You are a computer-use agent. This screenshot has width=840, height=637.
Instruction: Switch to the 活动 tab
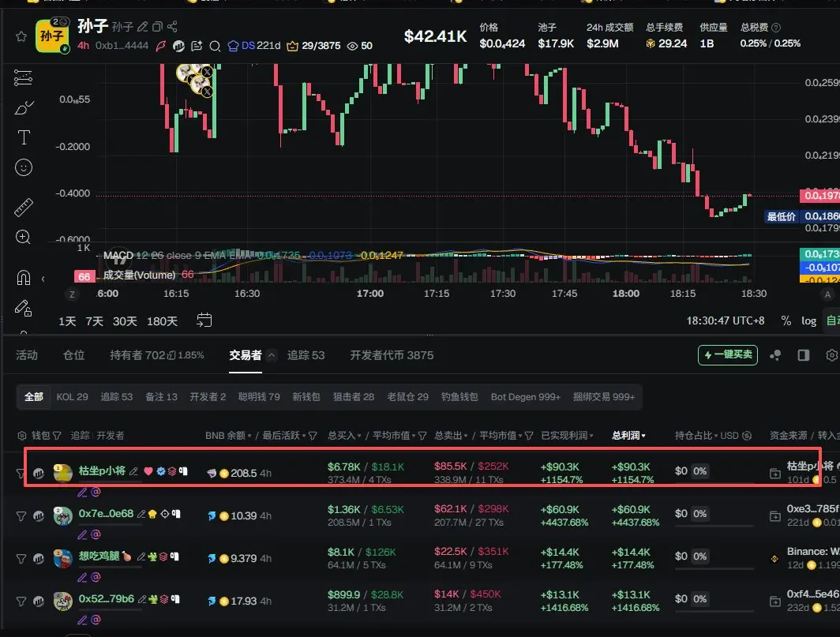click(x=27, y=355)
